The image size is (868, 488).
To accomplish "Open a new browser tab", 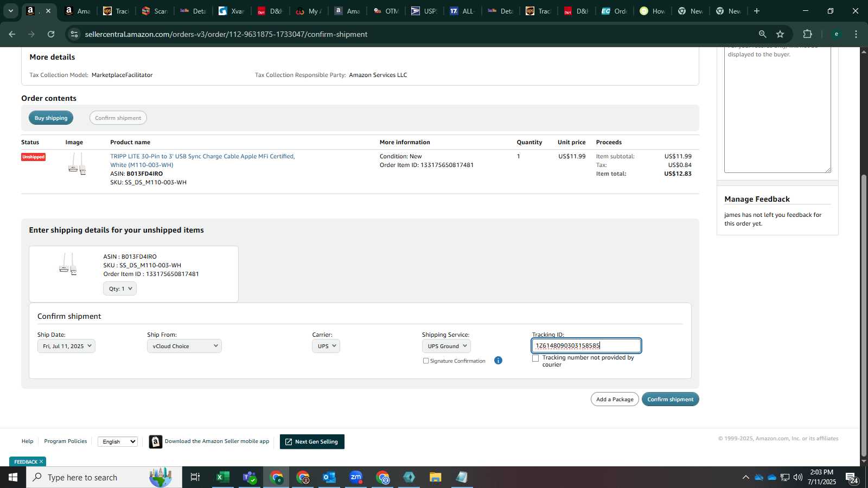I will click(757, 11).
